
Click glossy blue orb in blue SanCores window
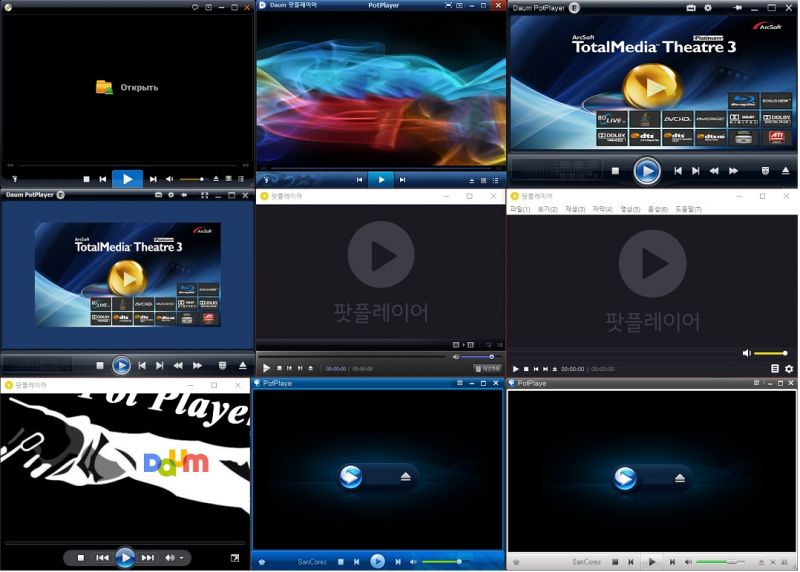(x=351, y=477)
